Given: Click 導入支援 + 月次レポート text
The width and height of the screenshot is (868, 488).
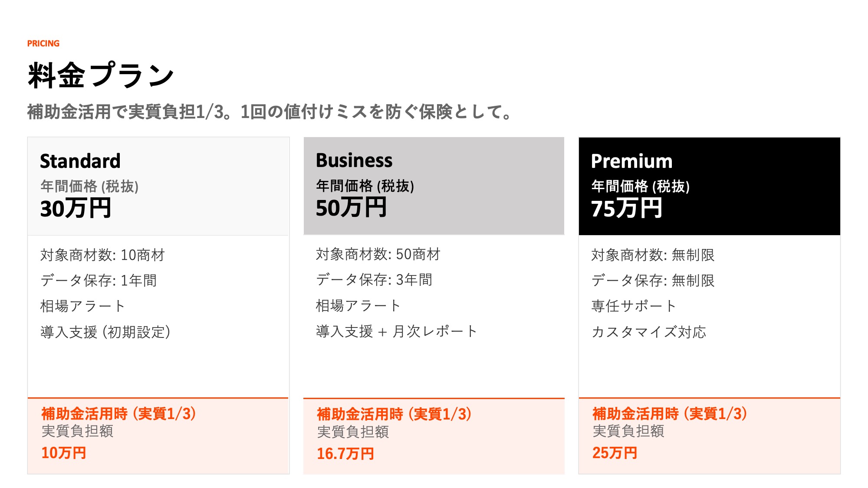Looking at the screenshot, I should click(x=396, y=331).
